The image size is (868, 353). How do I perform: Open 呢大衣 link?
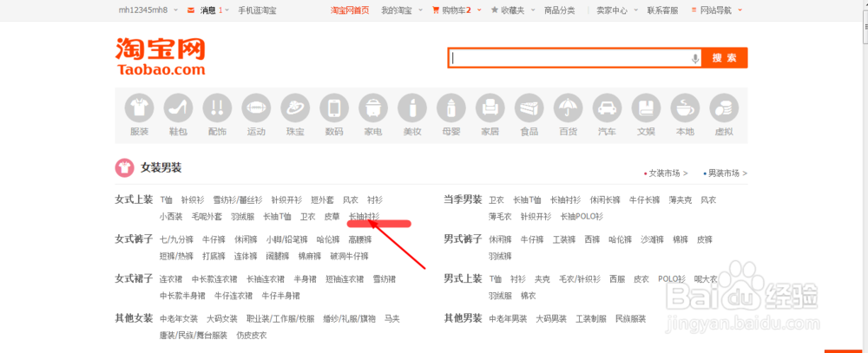(706, 279)
